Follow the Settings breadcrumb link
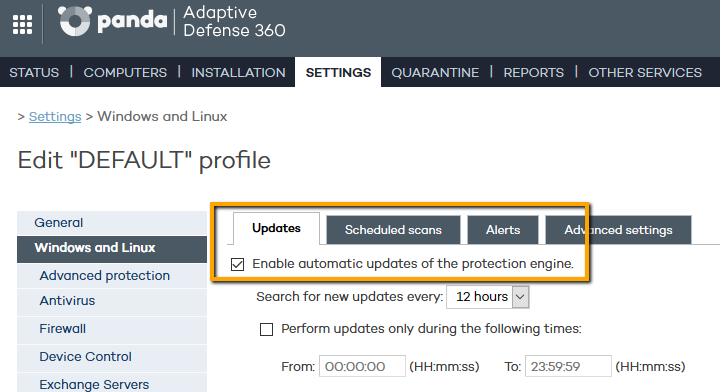Image resolution: width=720 pixels, height=392 pixels. pos(55,117)
